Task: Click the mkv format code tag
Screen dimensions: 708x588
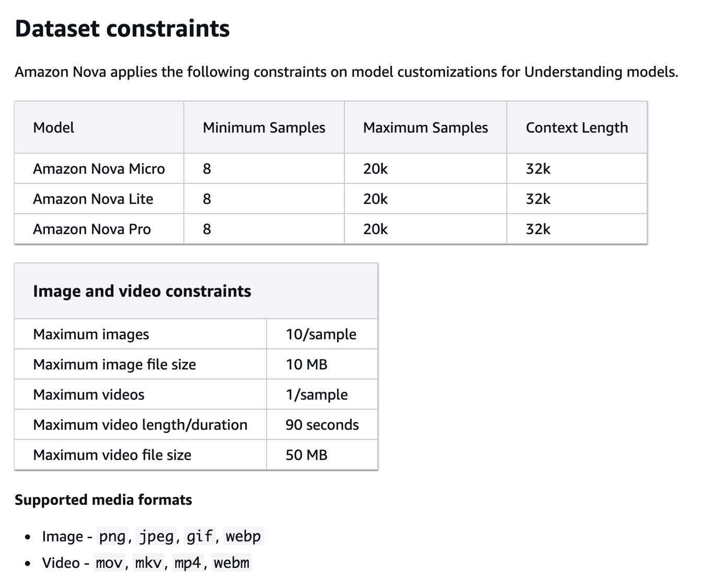Action: click(x=149, y=563)
